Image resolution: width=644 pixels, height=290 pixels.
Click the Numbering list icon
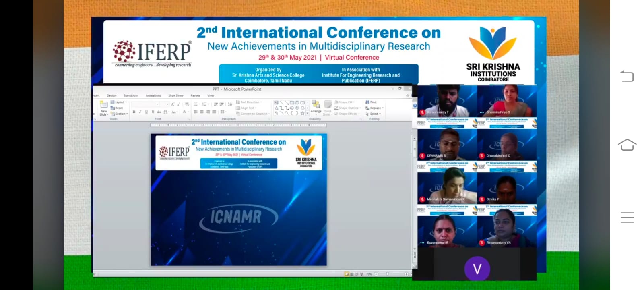(205, 104)
